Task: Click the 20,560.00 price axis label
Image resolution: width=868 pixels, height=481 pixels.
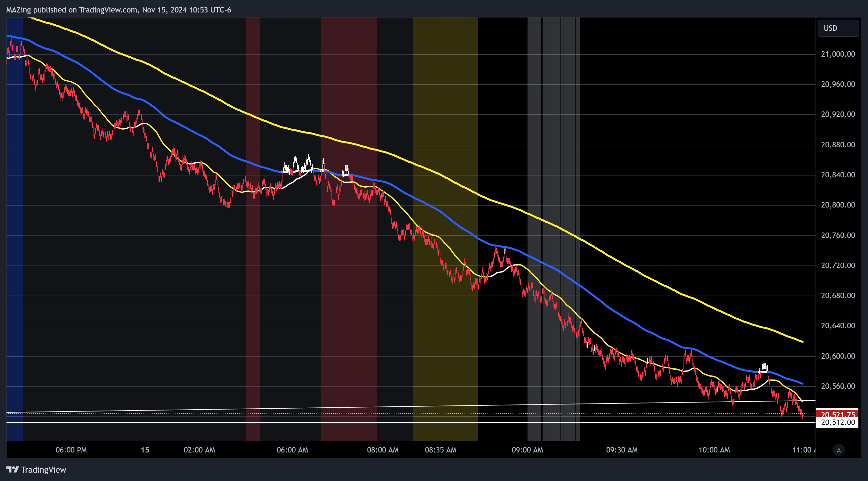Action: 838,386
